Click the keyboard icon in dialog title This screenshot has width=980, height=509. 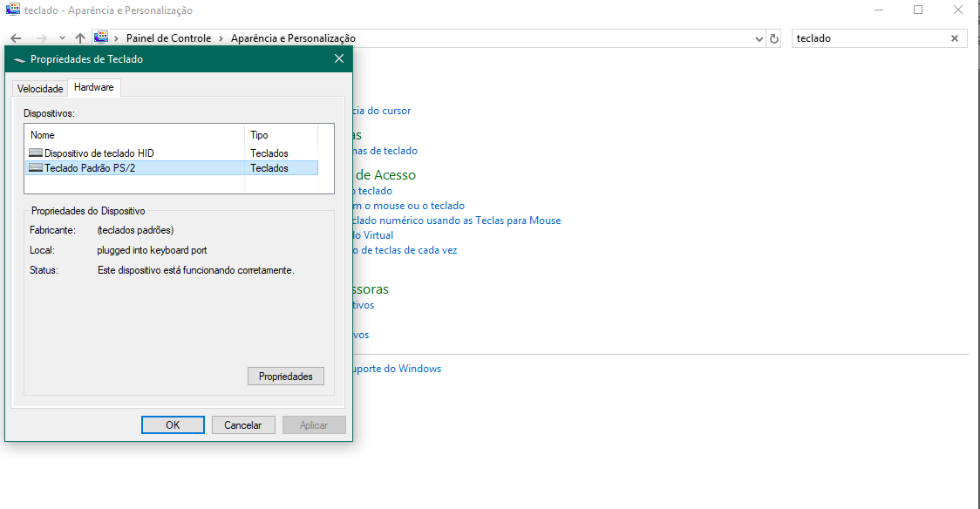pyautogui.click(x=19, y=60)
